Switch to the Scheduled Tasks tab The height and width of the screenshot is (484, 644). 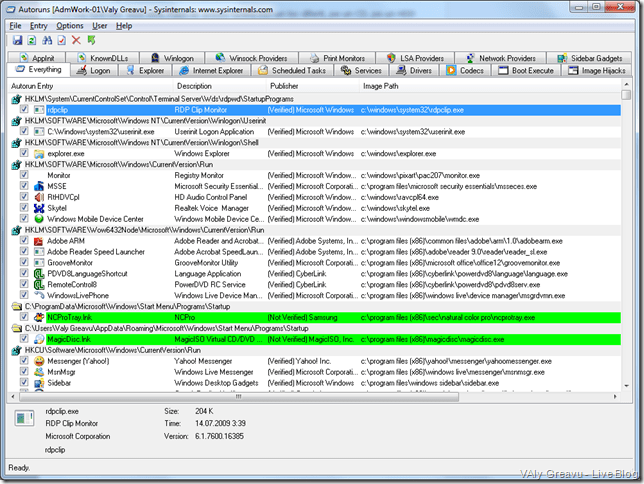click(x=297, y=71)
